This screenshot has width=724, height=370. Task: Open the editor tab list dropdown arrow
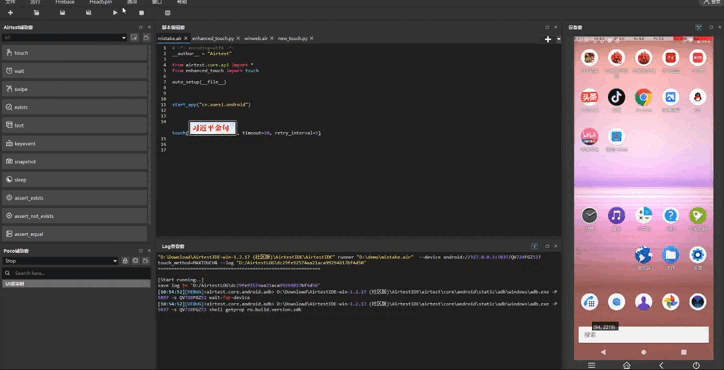click(x=558, y=39)
